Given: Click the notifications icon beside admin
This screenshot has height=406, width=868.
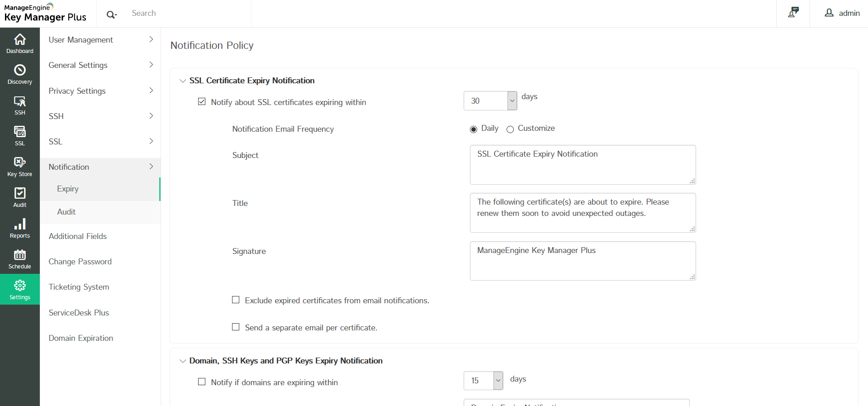Looking at the screenshot, I should (x=793, y=13).
